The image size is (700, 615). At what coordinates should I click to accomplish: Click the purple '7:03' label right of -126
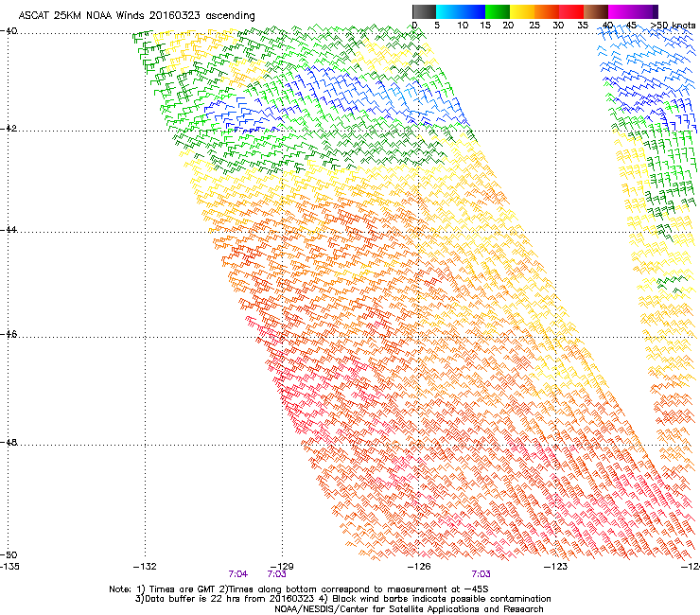pos(481,574)
